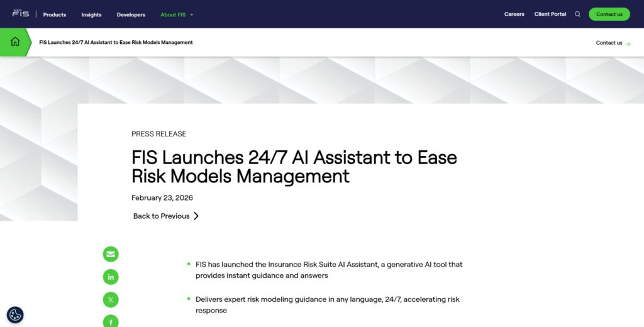644x327 pixels.
Task: Open the Developers menu
Action: (x=131, y=15)
